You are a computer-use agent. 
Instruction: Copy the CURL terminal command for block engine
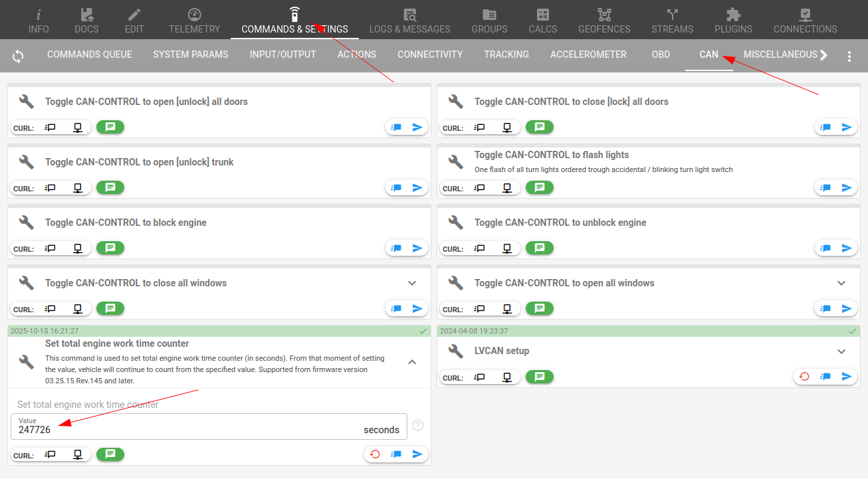pyautogui.click(x=78, y=248)
